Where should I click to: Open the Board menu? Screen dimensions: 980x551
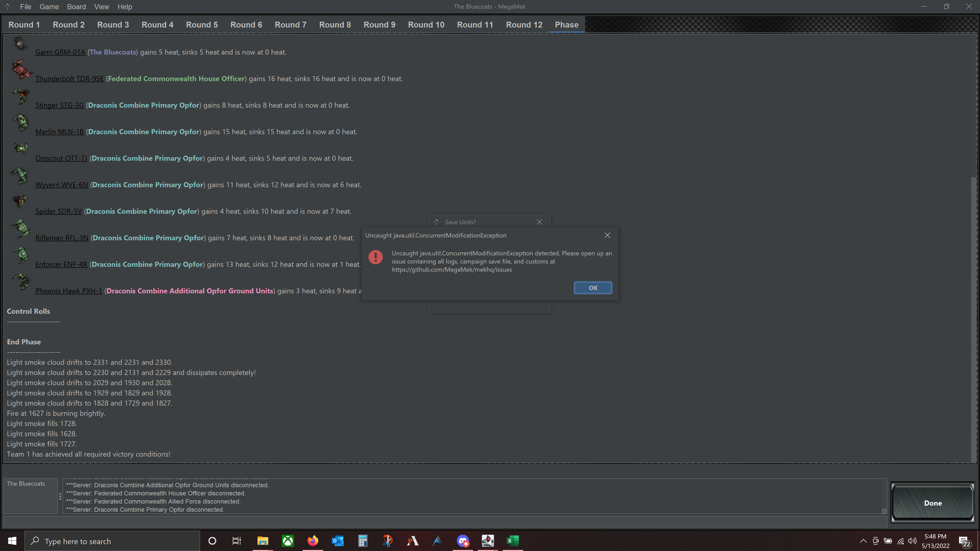coord(77,6)
